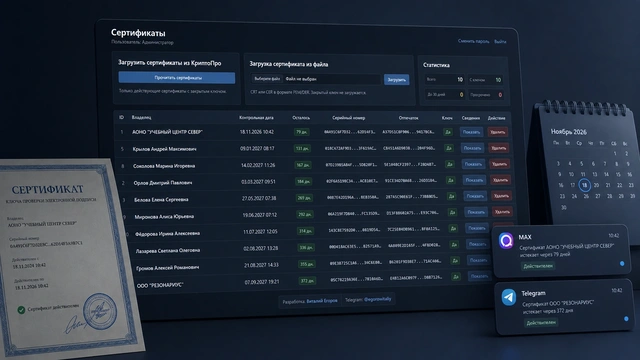Click the Просрочено statistic value
Screen dimensions: 640x360
[x=500, y=95]
